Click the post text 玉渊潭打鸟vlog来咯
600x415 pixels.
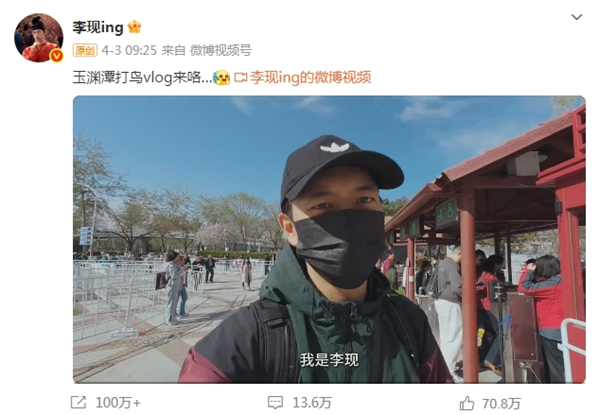coord(142,78)
